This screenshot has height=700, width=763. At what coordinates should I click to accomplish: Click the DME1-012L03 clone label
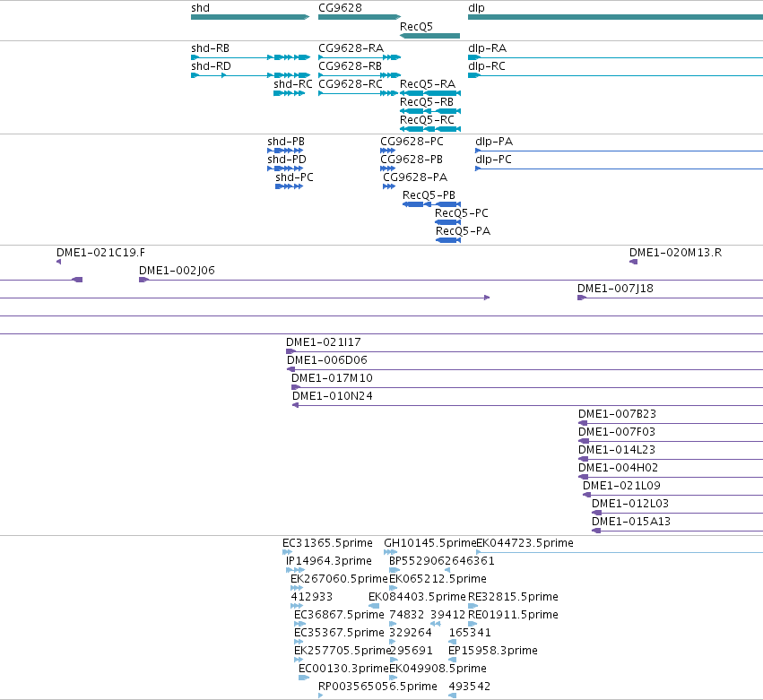(630, 505)
